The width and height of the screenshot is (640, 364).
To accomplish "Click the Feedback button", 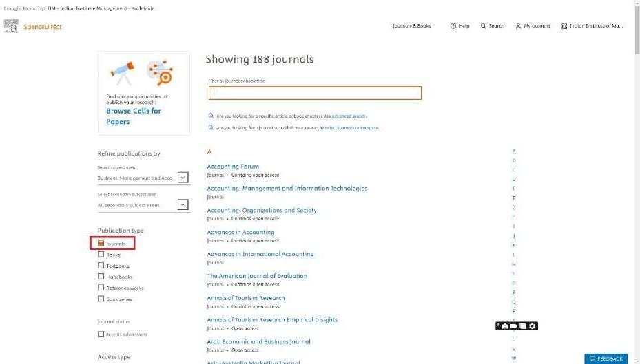I will 606,358.
